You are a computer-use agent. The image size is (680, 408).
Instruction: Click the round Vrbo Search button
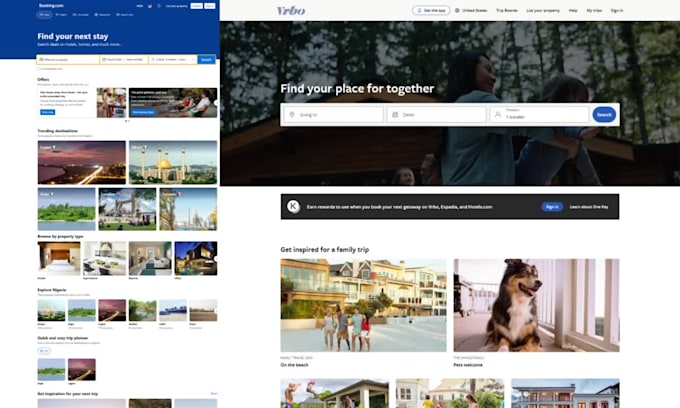point(604,114)
